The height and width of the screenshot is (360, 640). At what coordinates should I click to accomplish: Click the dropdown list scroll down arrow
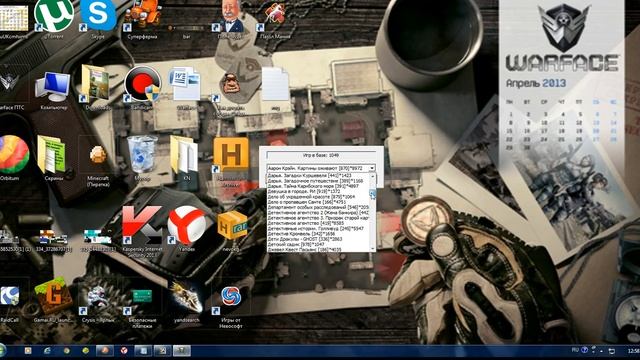click(x=372, y=249)
